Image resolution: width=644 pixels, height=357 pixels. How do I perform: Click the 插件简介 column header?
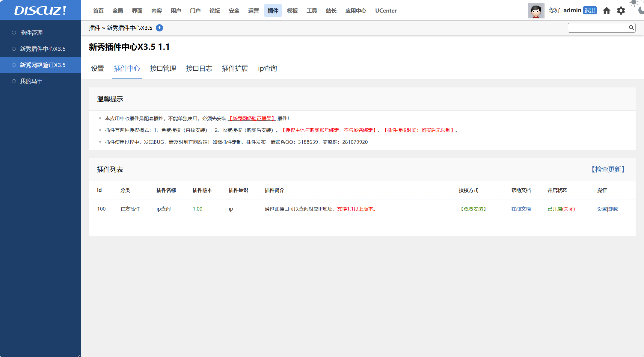[275, 190]
